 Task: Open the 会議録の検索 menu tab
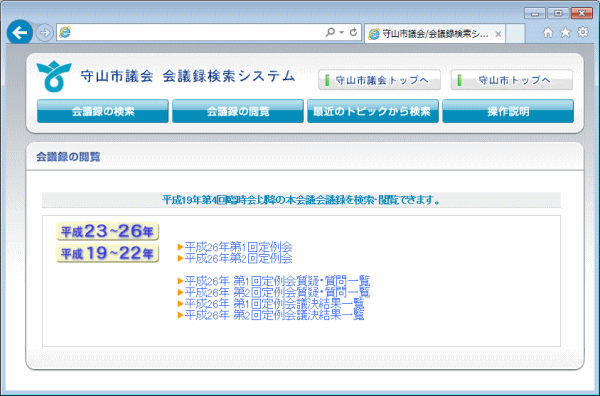pyautogui.click(x=103, y=111)
